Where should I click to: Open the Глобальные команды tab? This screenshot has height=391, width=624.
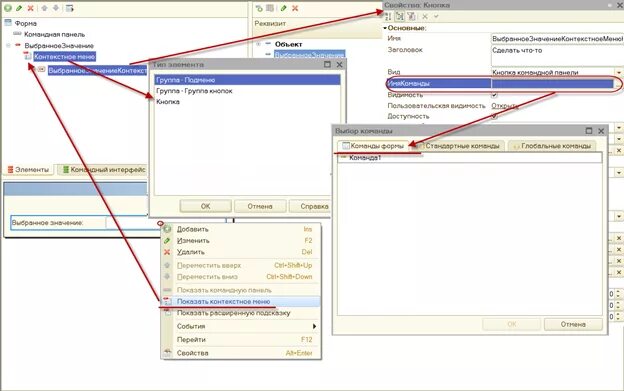click(552, 146)
